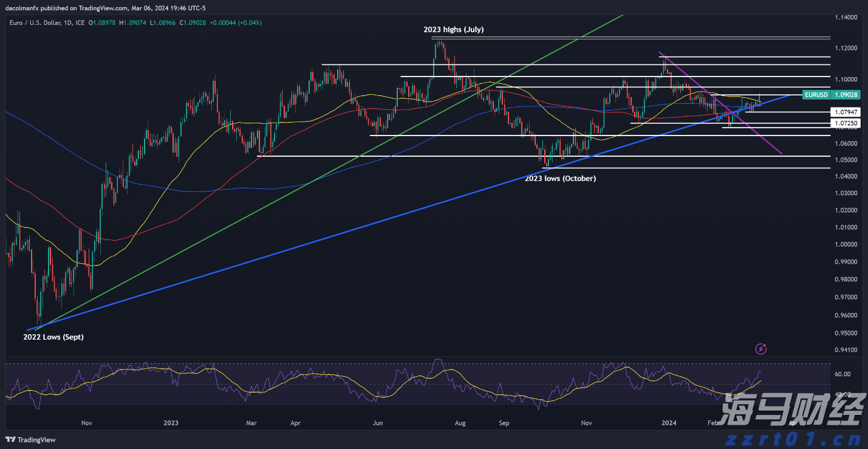Click the 1.00000 label on price axis
Viewport: 868px width, 449px height.
[846, 245]
